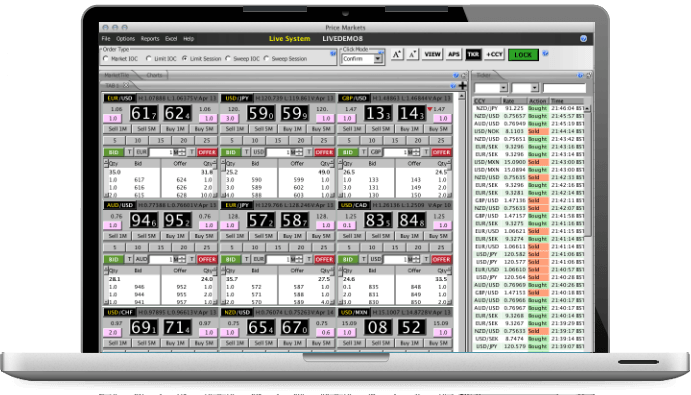This screenshot has width=691, height=395.
Task: Add a new tab with plus icon
Action: tap(462, 86)
